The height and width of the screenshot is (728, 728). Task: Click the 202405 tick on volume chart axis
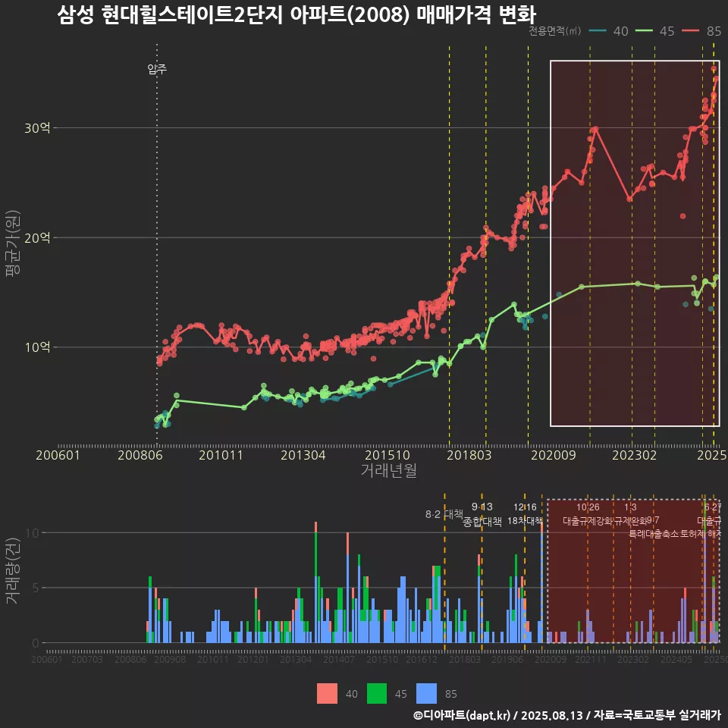coord(676,659)
